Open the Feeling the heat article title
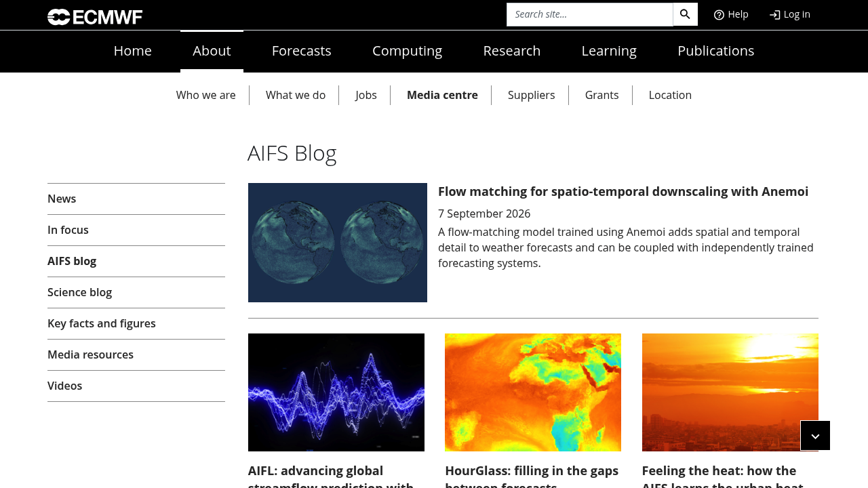 pos(722,476)
